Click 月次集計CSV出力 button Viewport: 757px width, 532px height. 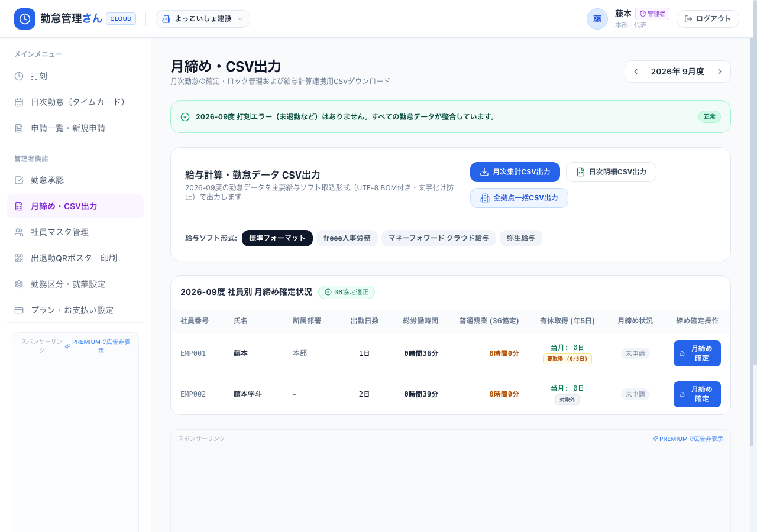515,172
